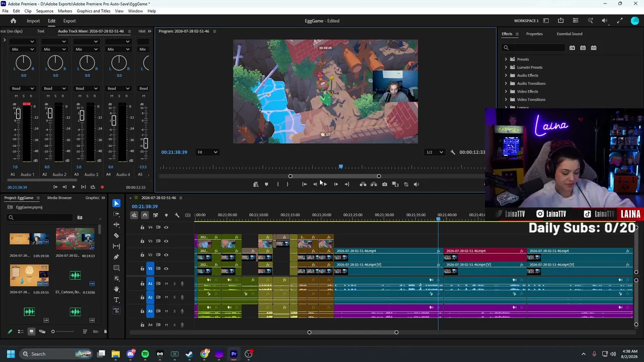Open the Import workspace
Image resolution: width=644 pixels, height=362 pixels.
pyautogui.click(x=33, y=21)
